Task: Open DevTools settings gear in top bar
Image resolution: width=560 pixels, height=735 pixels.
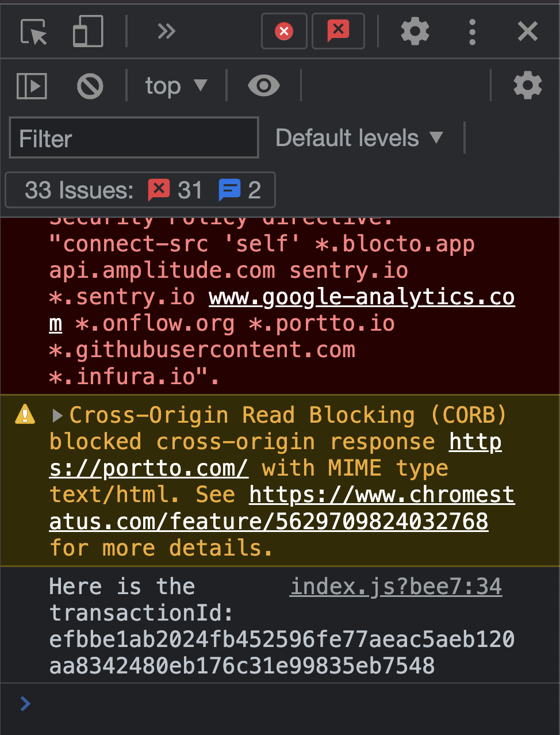Action: [x=415, y=31]
